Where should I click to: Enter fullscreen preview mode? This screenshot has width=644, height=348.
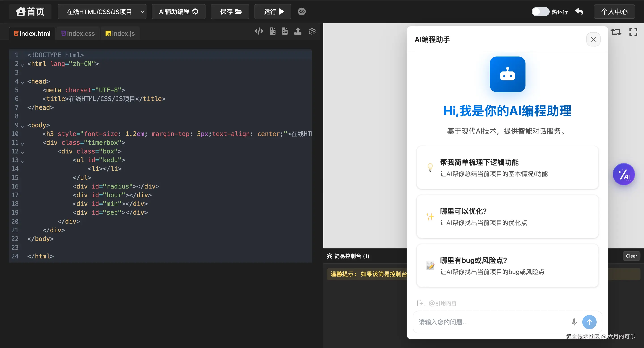[633, 32]
